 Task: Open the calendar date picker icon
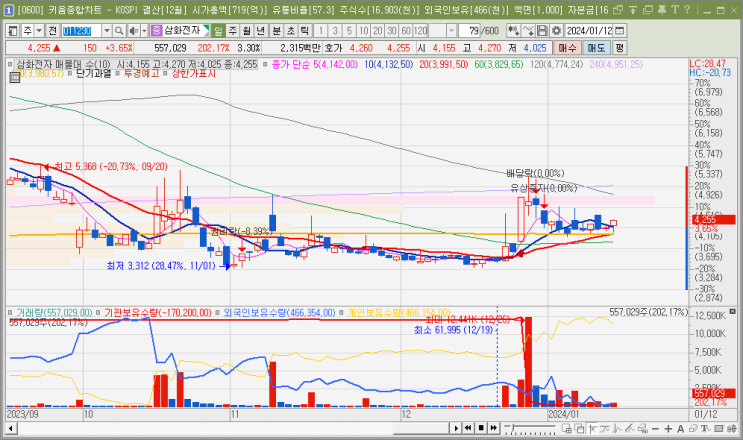(619, 31)
